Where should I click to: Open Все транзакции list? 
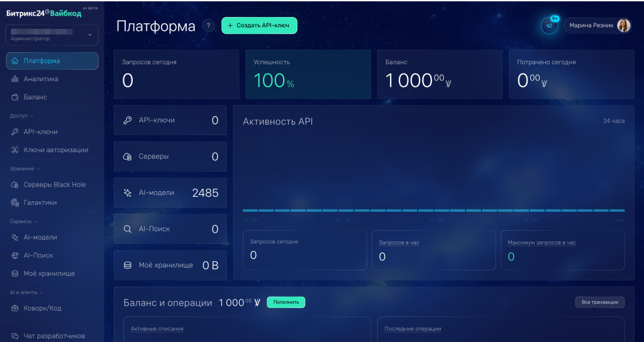(x=599, y=302)
